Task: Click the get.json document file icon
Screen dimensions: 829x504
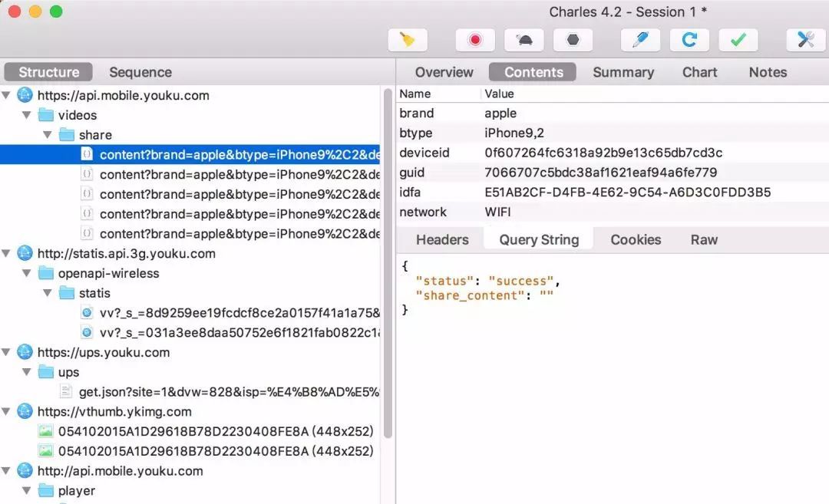Action: (66, 391)
